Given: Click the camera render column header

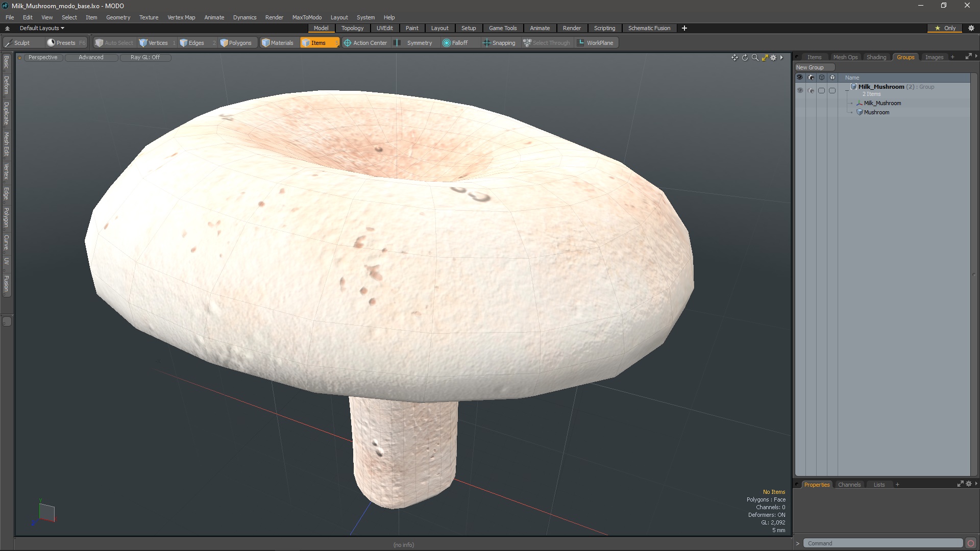Looking at the screenshot, I should click(x=811, y=78).
